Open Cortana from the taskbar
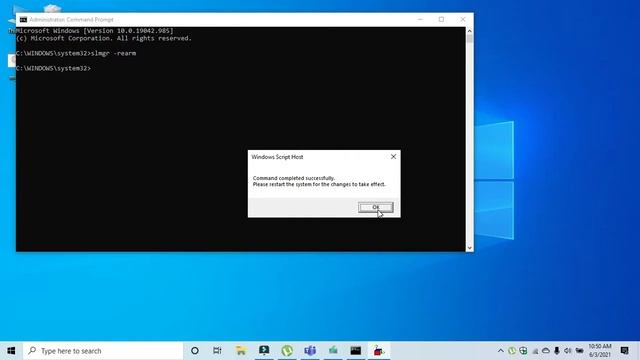 click(x=195, y=351)
